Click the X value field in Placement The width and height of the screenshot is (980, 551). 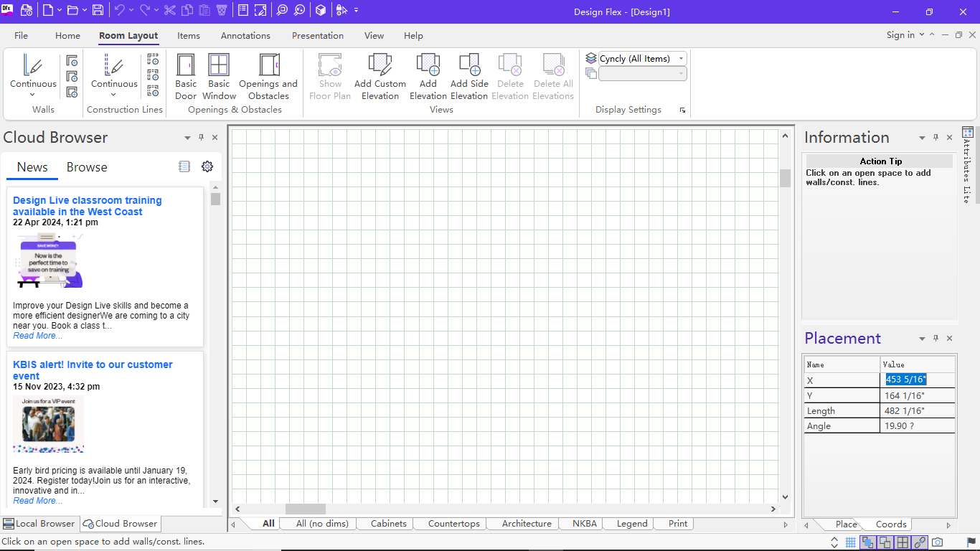(918, 380)
